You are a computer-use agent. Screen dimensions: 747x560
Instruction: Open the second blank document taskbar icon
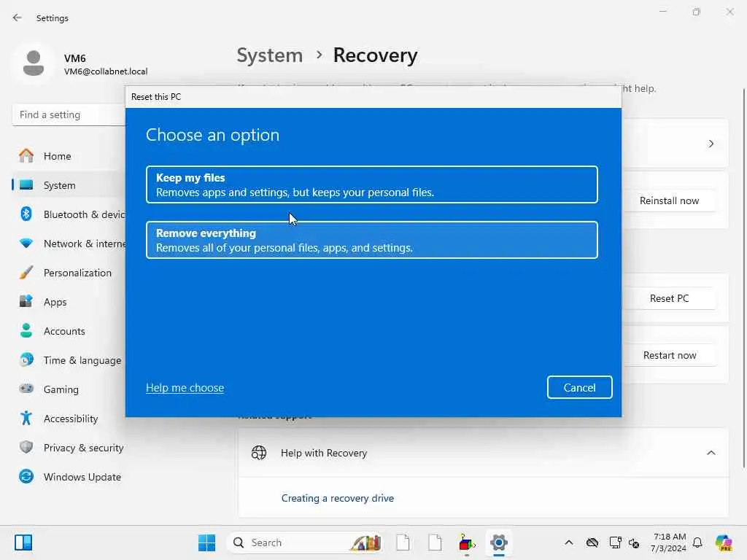(435, 542)
